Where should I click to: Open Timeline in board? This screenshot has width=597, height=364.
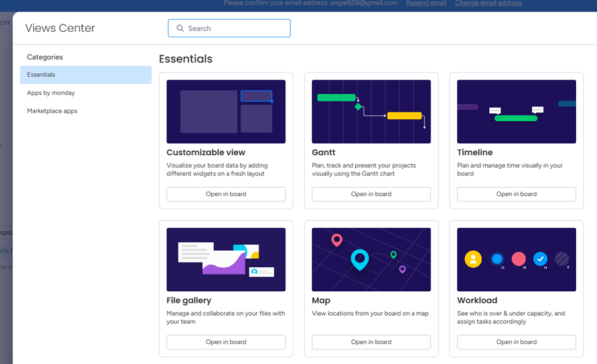pyautogui.click(x=517, y=194)
